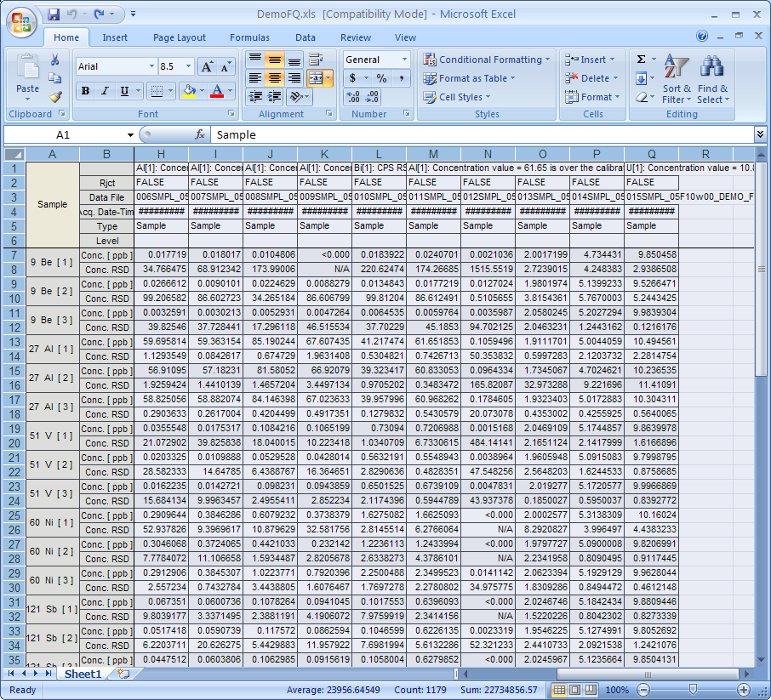Image resolution: width=771 pixels, height=700 pixels.
Task: Open the Arial font name dropdown
Action: pos(151,66)
